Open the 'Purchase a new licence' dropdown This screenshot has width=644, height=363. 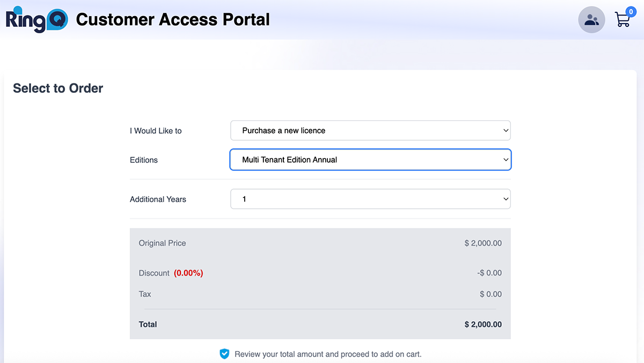click(370, 130)
